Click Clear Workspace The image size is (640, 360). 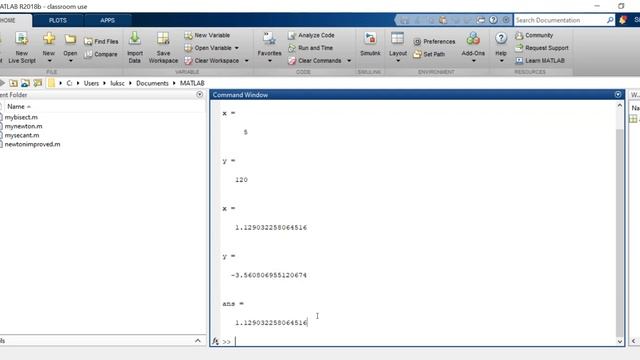(x=211, y=60)
